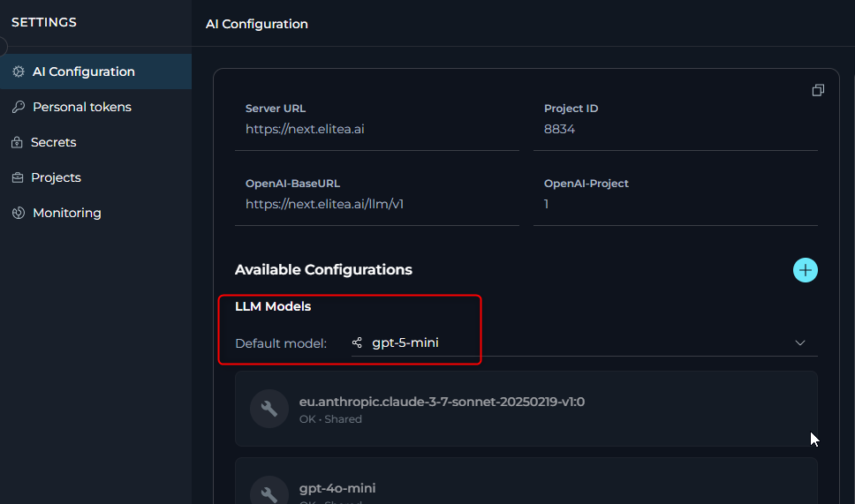This screenshot has height=504, width=855.
Task: Click wrench icon on claude-3-7-sonnet card
Action: coord(269,409)
